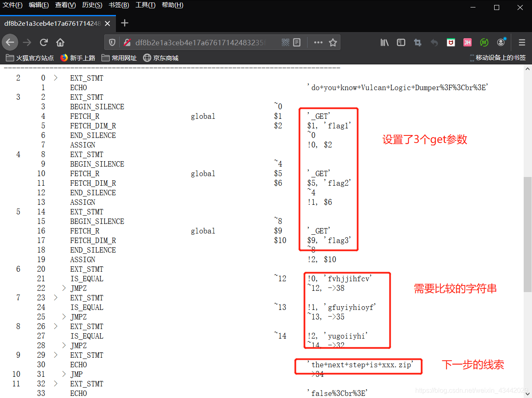The width and height of the screenshot is (532, 398).
Task: Click the arrow marker beside opcode 31 JMP
Action: coord(64,374)
